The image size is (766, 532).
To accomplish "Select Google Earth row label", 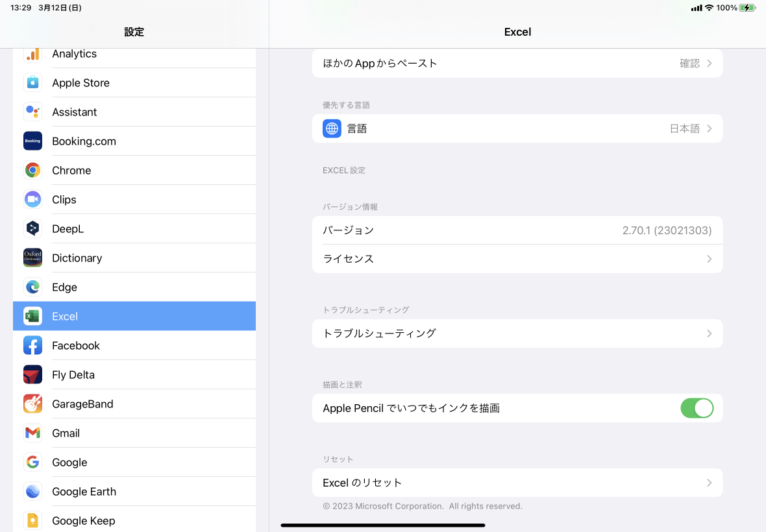I will coord(84,492).
